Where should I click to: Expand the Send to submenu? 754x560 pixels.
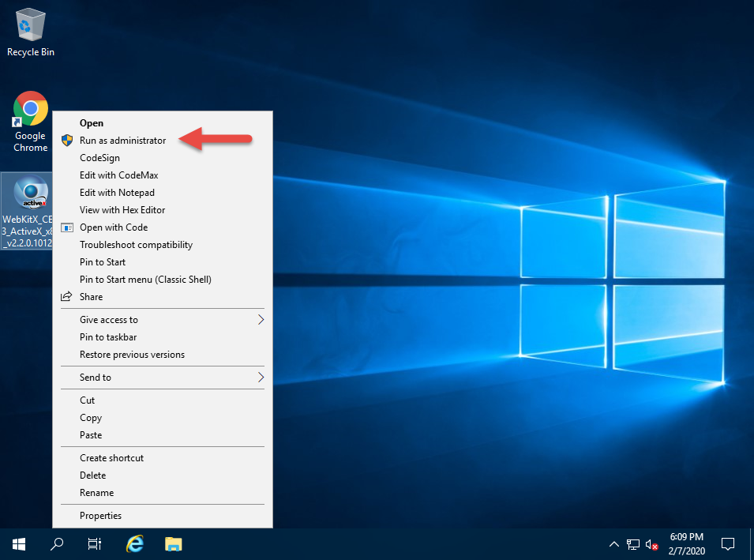tap(97, 377)
